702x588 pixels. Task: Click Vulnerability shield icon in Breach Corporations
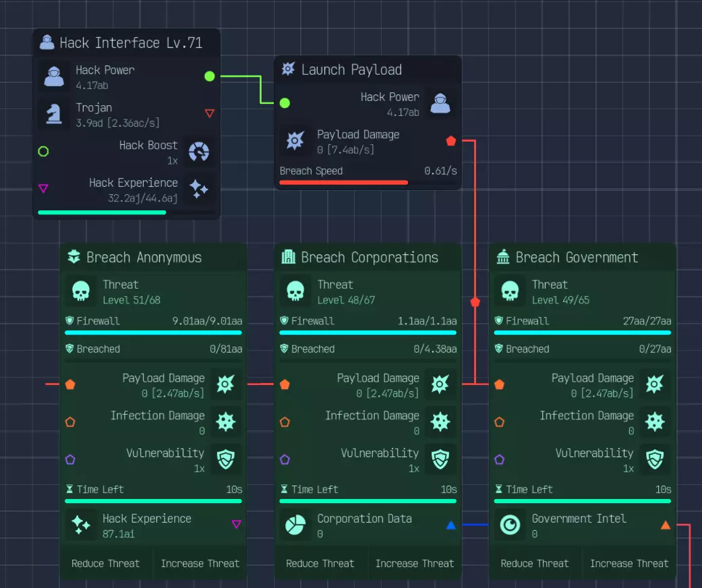tap(440, 459)
